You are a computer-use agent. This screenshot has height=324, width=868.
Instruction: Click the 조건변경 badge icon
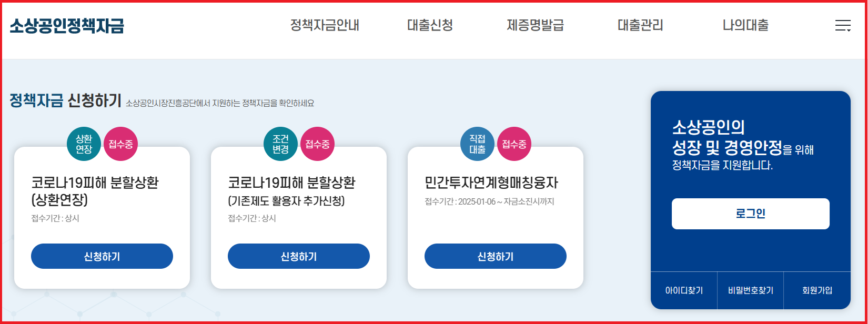[281, 143]
